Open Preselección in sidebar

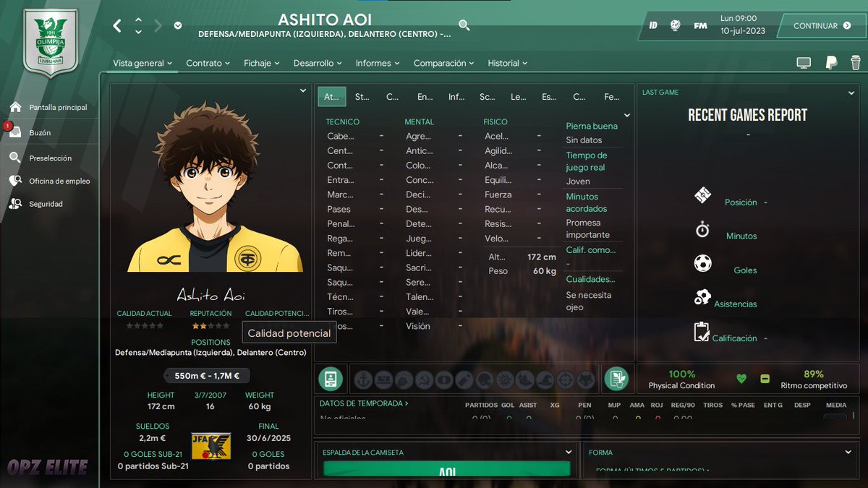tap(41, 158)
